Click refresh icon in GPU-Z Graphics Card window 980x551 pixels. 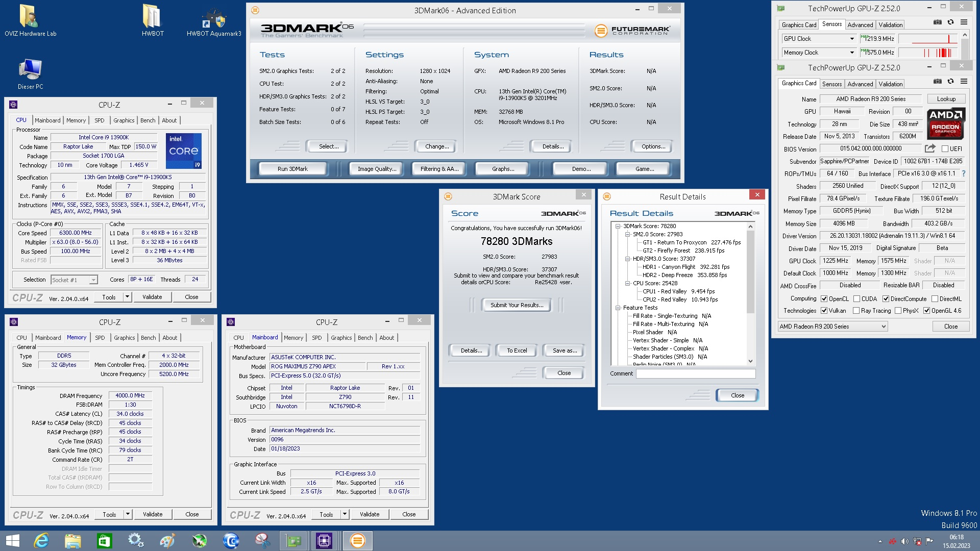coord(950,82)
